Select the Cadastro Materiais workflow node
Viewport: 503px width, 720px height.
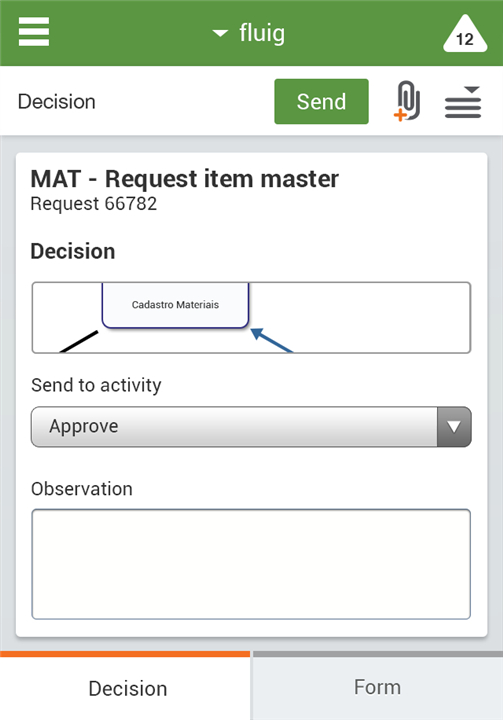[175, 305]
